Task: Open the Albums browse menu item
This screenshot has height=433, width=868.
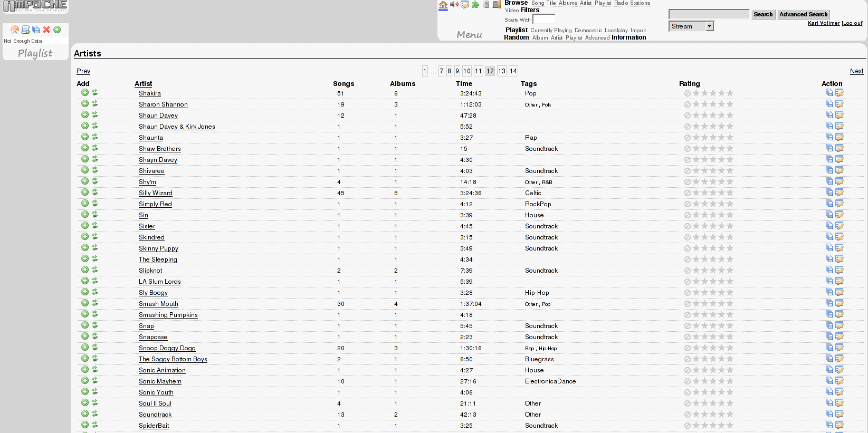Action: 568,3
